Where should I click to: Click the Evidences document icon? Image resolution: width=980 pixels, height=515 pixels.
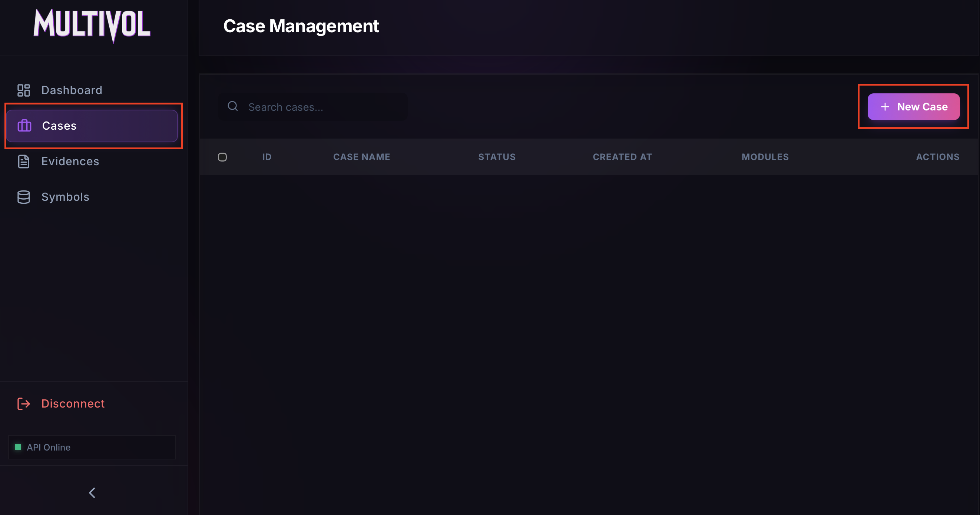click(24, 161)
